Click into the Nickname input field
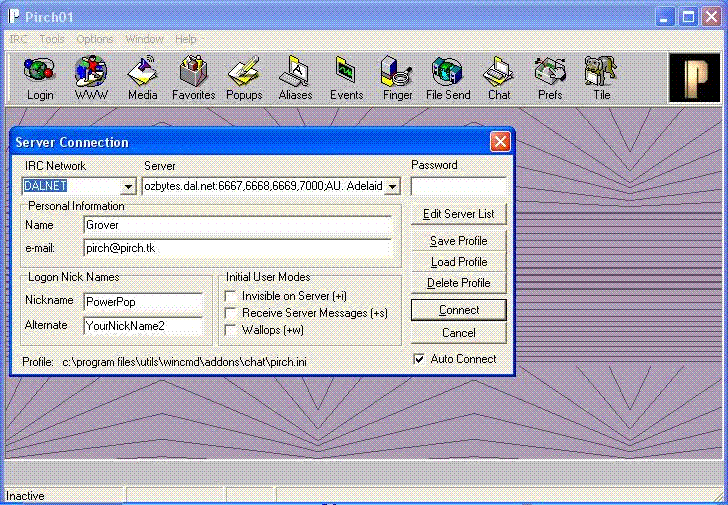 (142, 301)
